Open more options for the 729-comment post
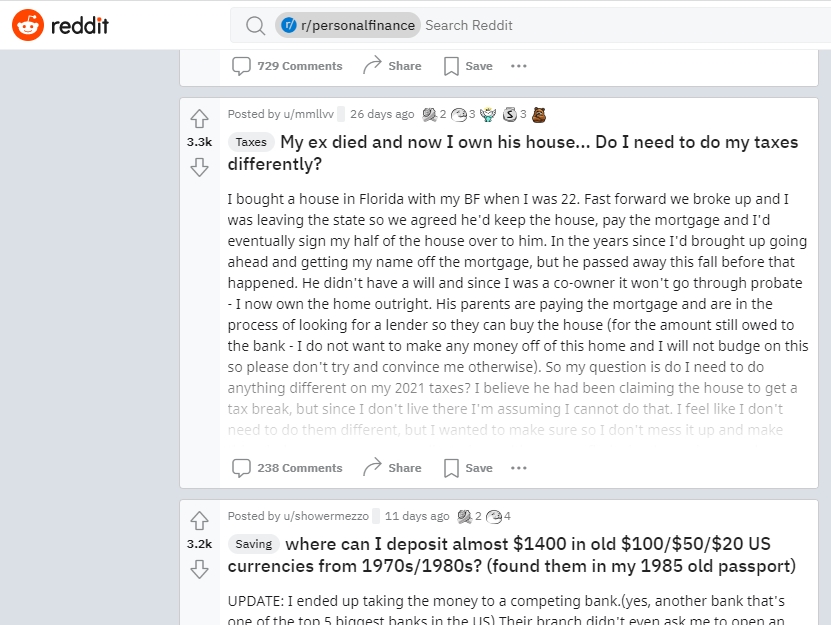 [x=518, y=66]
